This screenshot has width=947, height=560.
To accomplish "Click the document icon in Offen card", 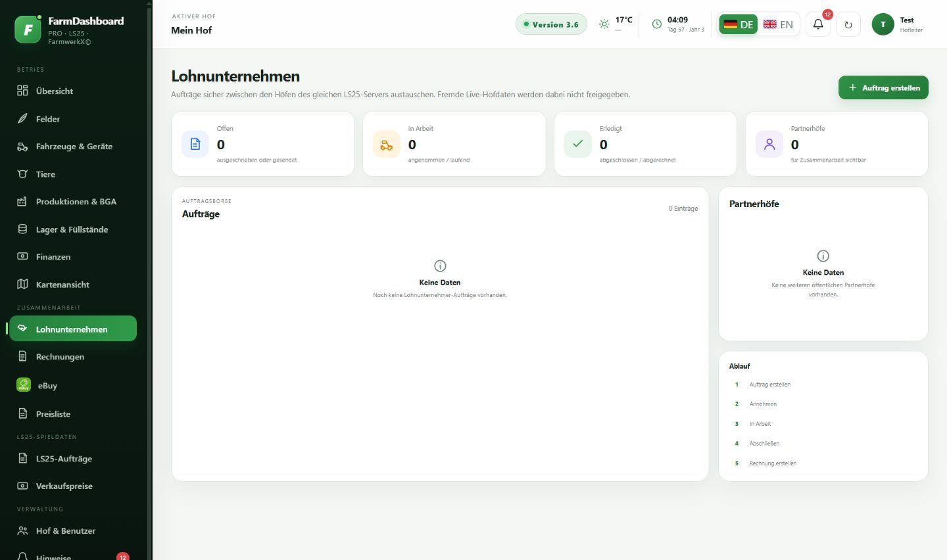I will 195,144.
